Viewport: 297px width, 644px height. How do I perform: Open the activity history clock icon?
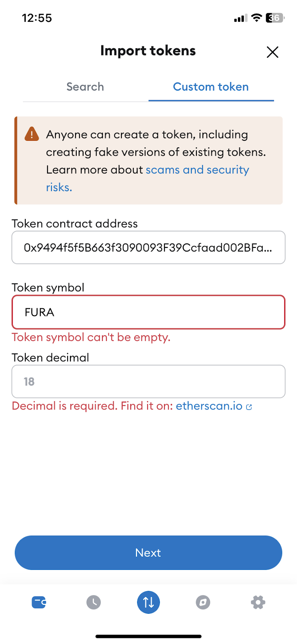coord(94,603)
